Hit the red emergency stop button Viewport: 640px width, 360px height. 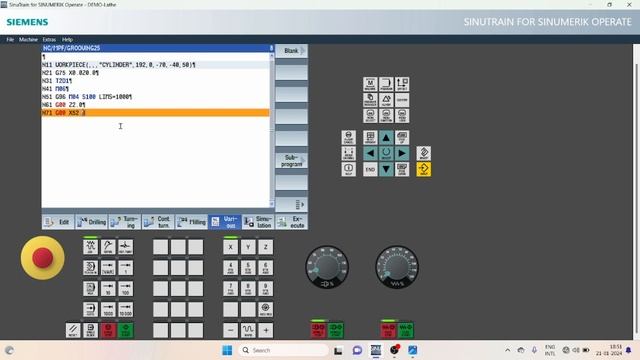pyautogui.click(x=42, y=258)
